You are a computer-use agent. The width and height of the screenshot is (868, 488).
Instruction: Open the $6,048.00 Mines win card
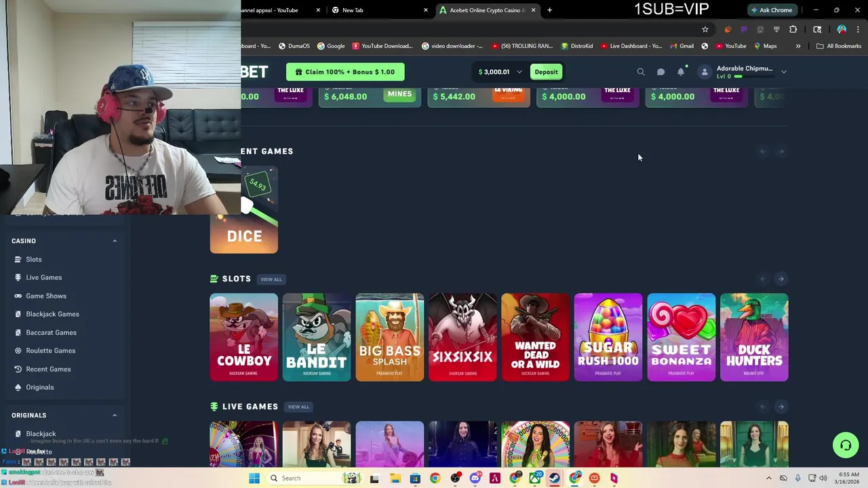tap(370, 97)
